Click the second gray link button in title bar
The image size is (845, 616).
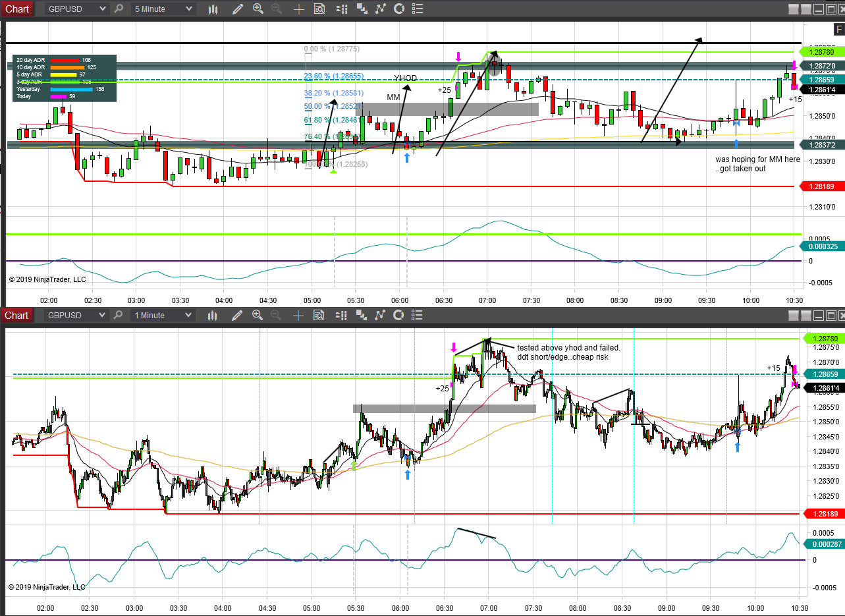pos(806,9)
